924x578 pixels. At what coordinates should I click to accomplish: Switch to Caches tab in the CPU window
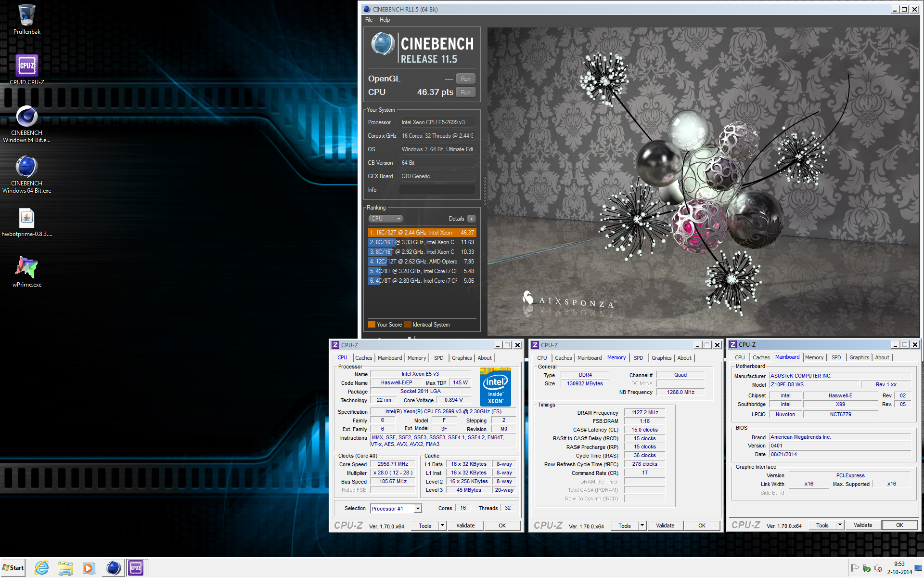point(363,358)
